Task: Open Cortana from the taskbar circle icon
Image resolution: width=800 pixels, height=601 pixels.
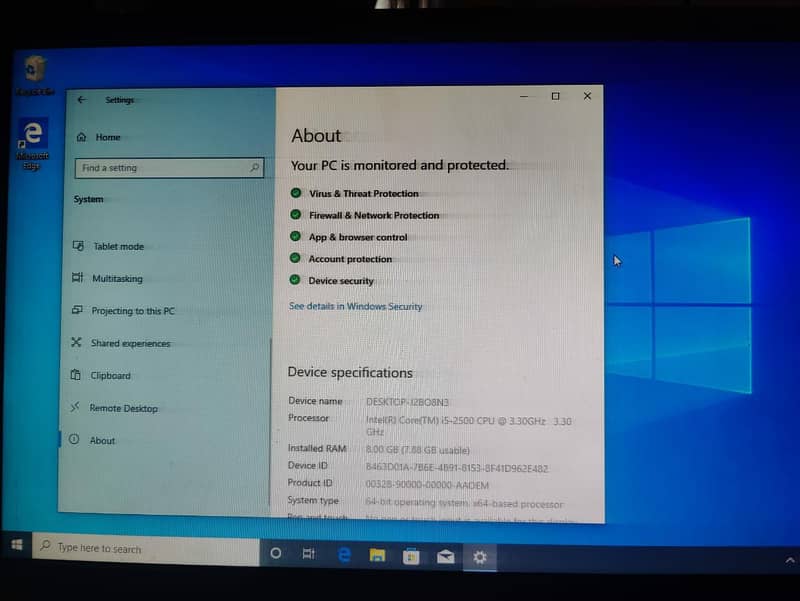Action: [276, 553]
